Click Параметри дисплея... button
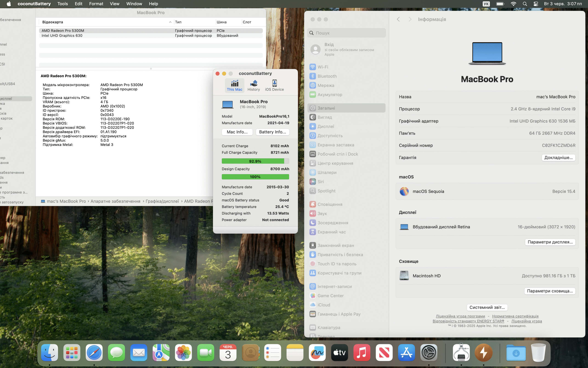 [x=550, y=242]
